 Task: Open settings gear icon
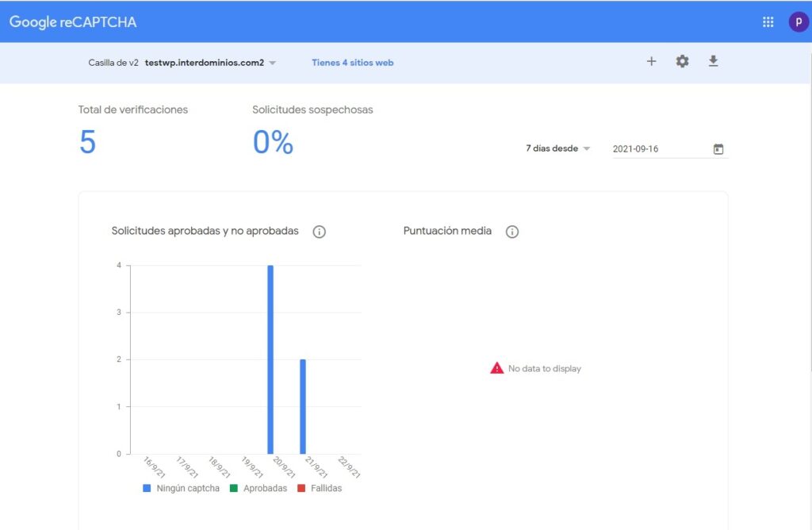tap(682, 61)
